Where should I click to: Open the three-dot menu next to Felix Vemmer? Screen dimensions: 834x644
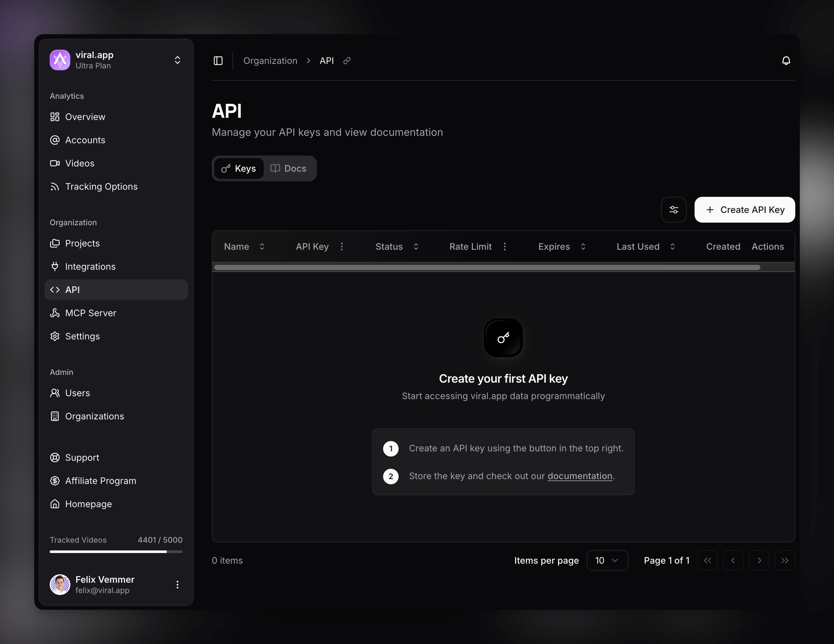click(177, 584)
